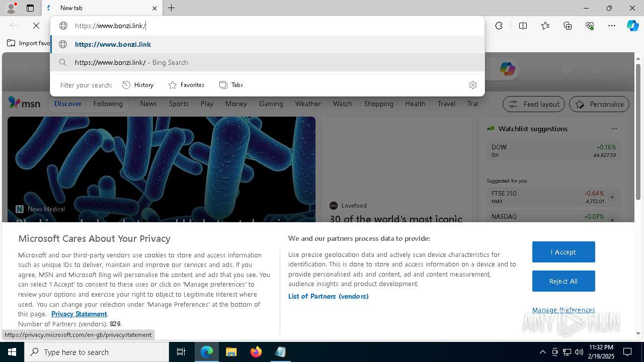The width and height of the screenshot is (644, 362).
Task: Close the New tab tab
Action: coord(154,8)
